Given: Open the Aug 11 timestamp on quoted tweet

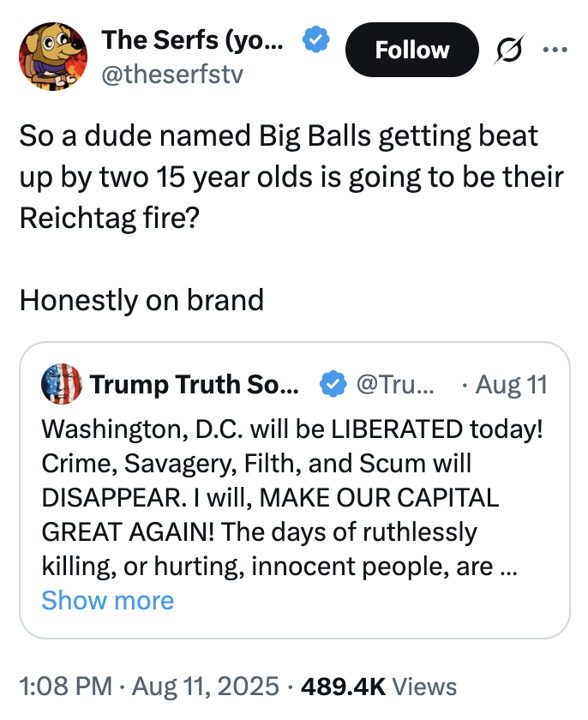Looking at the screenshot, I should 511,384.
